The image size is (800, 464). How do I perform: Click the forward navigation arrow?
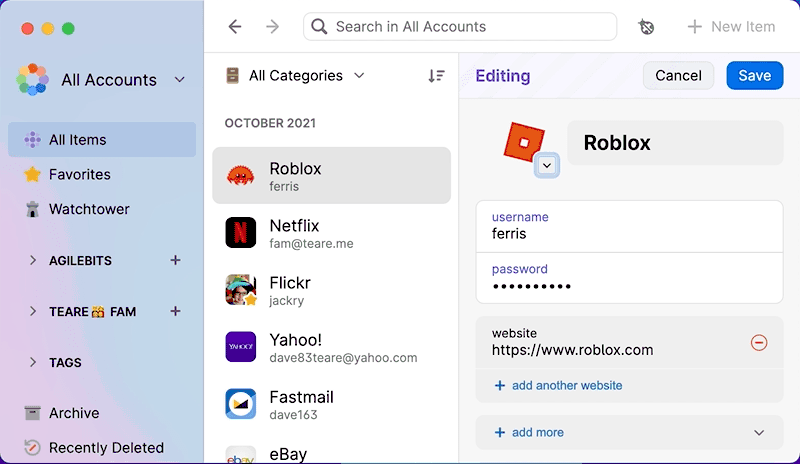(x=272, y=27)
